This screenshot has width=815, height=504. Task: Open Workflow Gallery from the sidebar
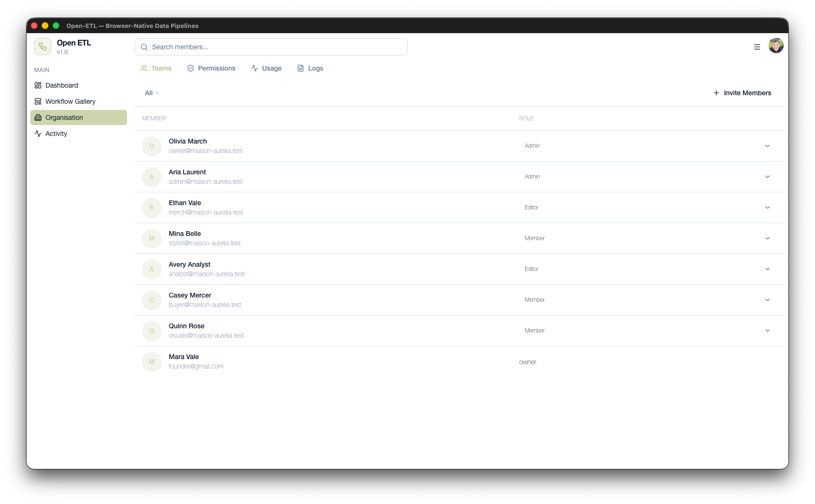tap(79, 101)
